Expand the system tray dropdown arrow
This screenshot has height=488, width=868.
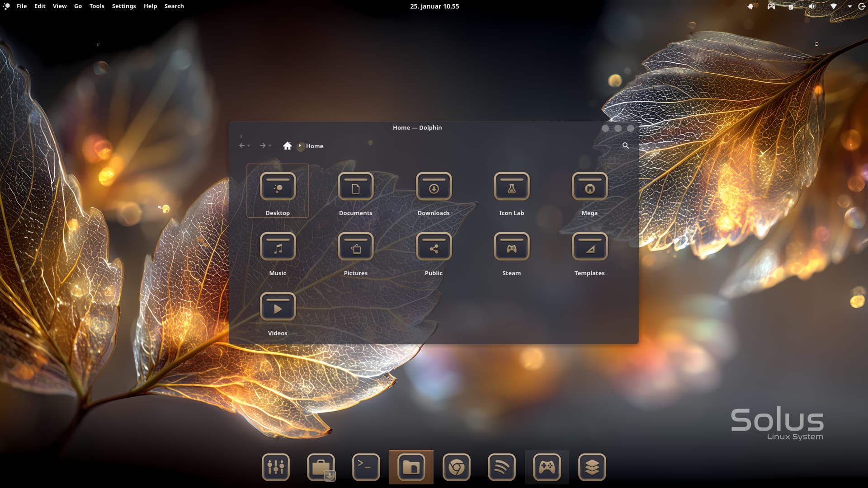point(849,6)
